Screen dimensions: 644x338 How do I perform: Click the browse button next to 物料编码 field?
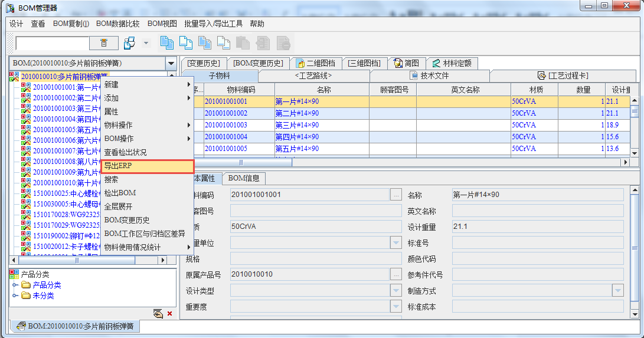[396, 195]
